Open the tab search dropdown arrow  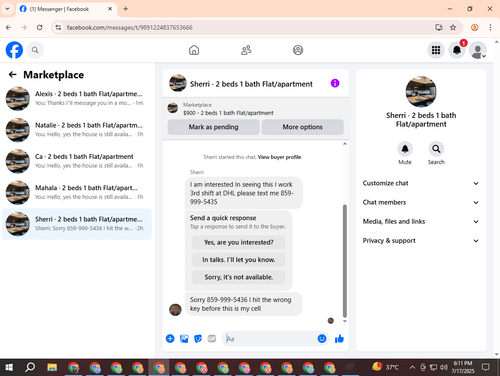coord(7,9)
